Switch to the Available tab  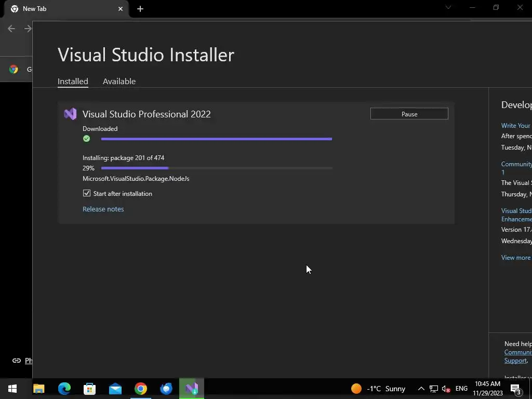coord(119,82)
